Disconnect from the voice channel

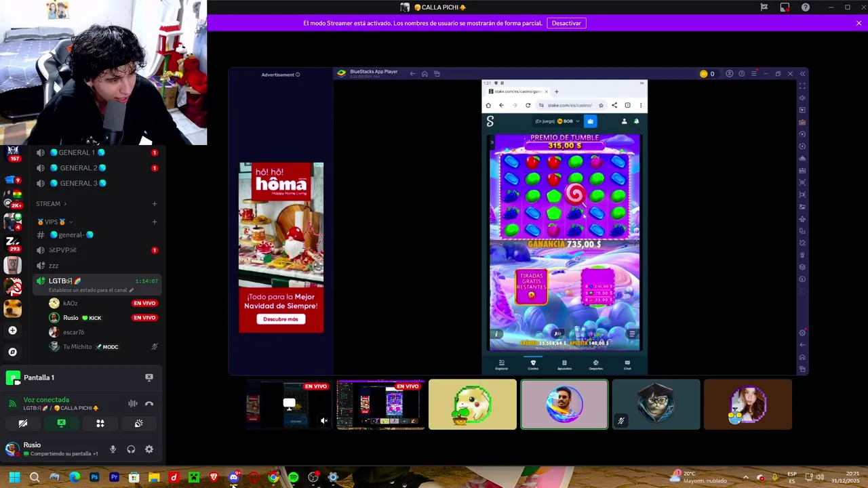149,404
